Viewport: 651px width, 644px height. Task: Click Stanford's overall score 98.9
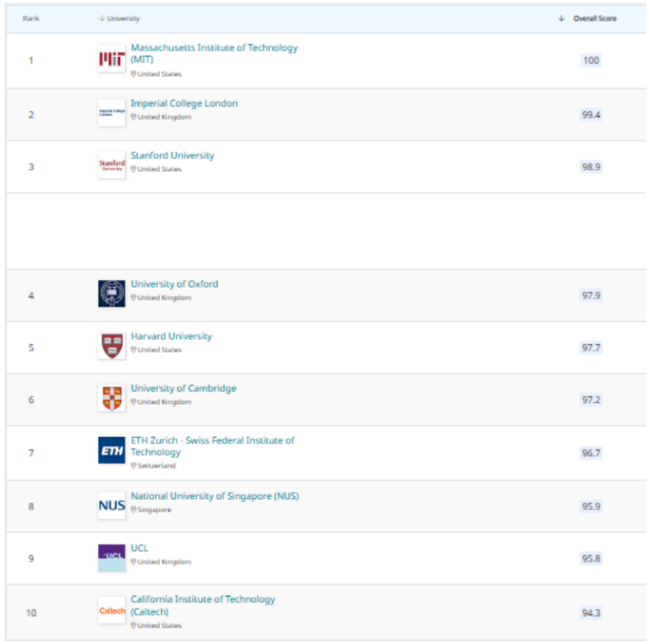coord(591,167)
